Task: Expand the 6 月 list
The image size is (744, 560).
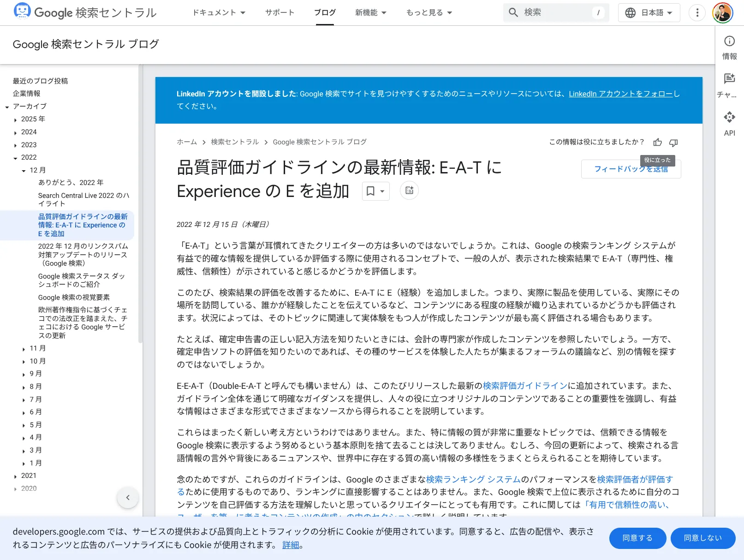Action: pyautogui.click(x=24, y=412)
